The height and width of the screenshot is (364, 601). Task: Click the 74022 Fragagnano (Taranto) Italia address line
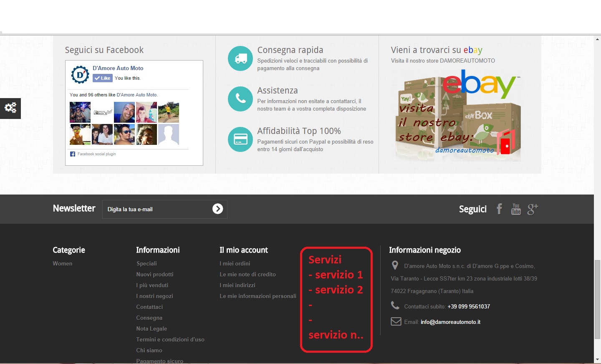pyautogui.click(x=432, y=291)
